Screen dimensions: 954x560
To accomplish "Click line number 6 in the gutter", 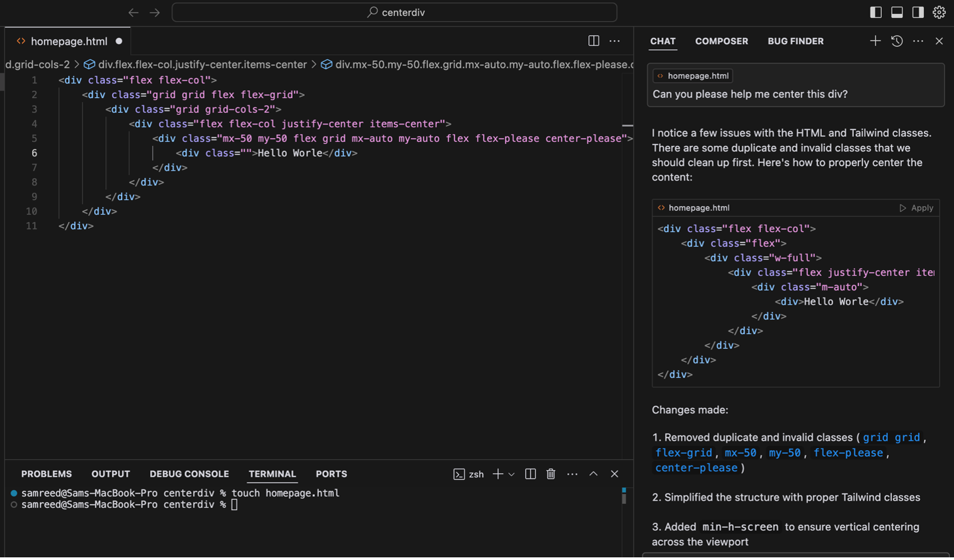I will (x=34, y=153).
